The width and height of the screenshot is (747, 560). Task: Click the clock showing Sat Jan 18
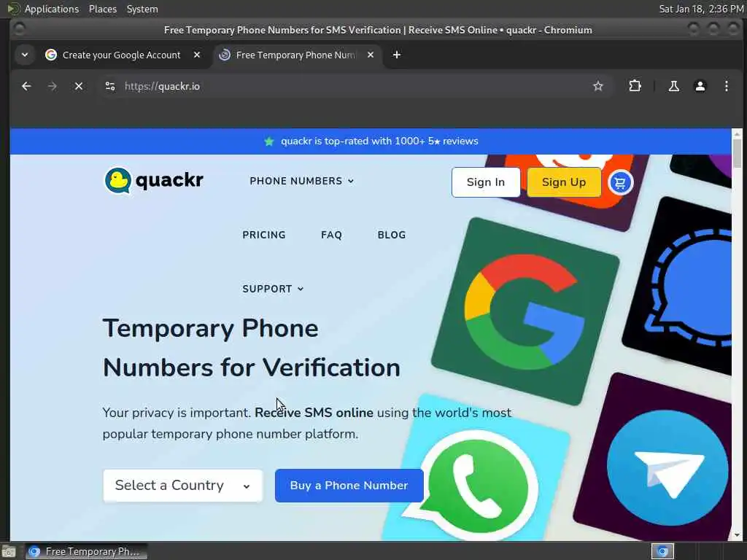pos(701,9)
